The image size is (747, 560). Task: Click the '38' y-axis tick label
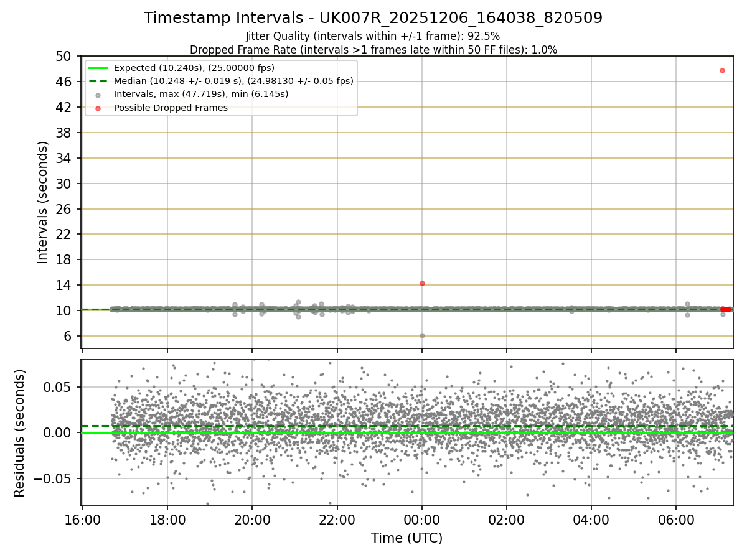click(64, 133)
